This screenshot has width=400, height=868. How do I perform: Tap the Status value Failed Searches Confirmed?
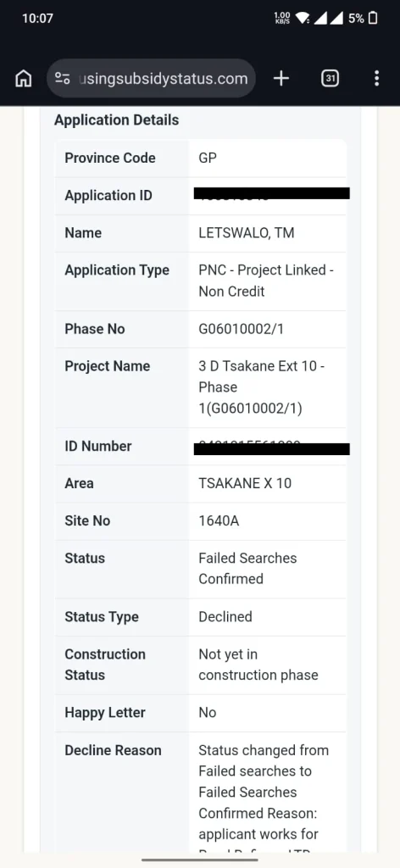[x=247, y=569]
